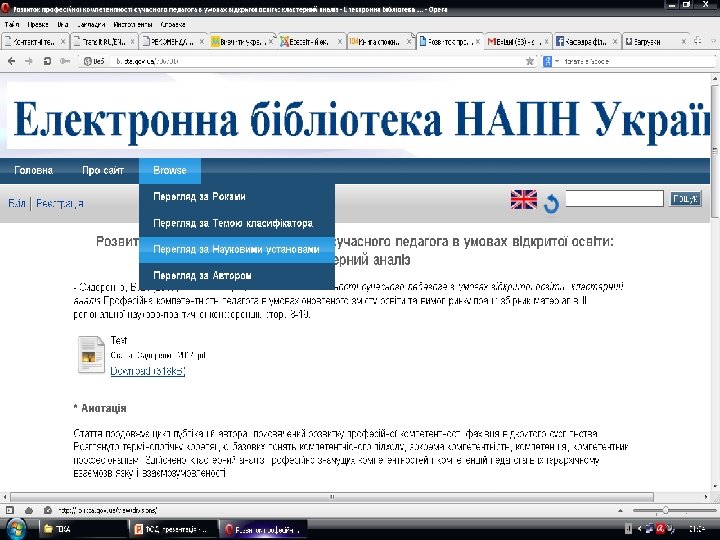The image size is (720, 540).
Task: Switch to the last tab Загрузки
Action: point(655,41)
